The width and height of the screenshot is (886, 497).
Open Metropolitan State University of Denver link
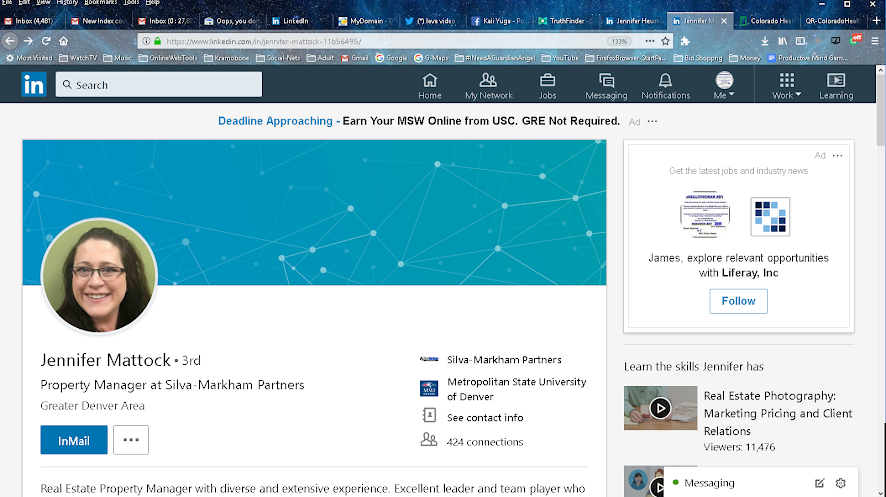[x=516, y=389]
